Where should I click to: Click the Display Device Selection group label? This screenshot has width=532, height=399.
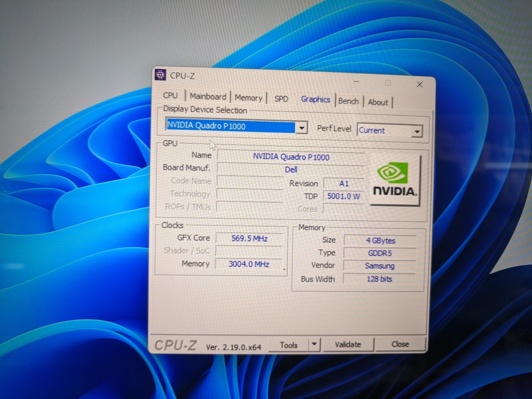click(205, 110)
